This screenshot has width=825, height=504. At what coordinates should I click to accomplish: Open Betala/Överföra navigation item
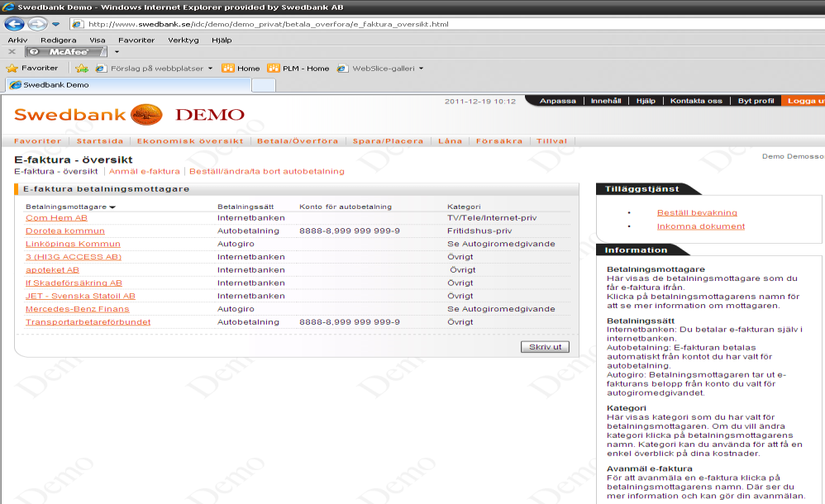click(x=298, y=141)
